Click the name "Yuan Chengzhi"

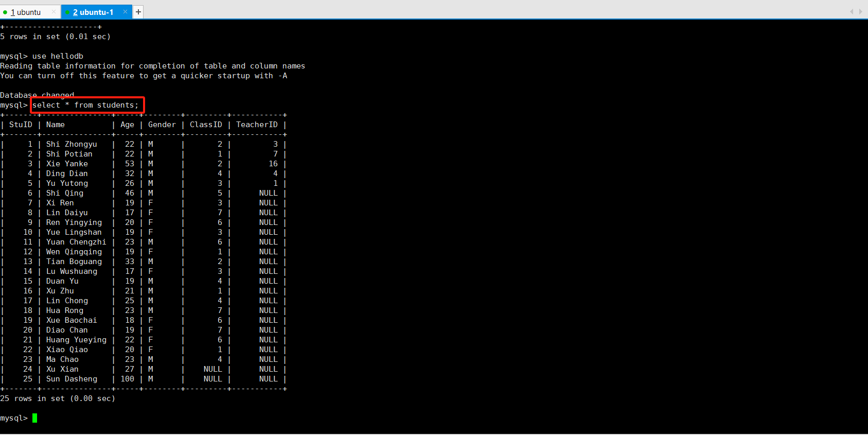tap(76, 242)
